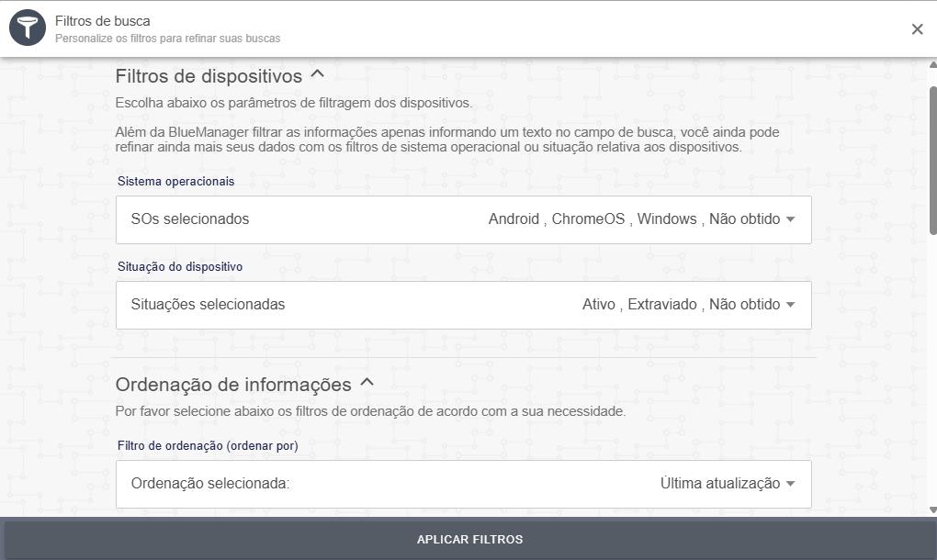937x560 pixels.
Task: Open the Ordenação selecionada dropdown arrow
Action: coord(791,484)
